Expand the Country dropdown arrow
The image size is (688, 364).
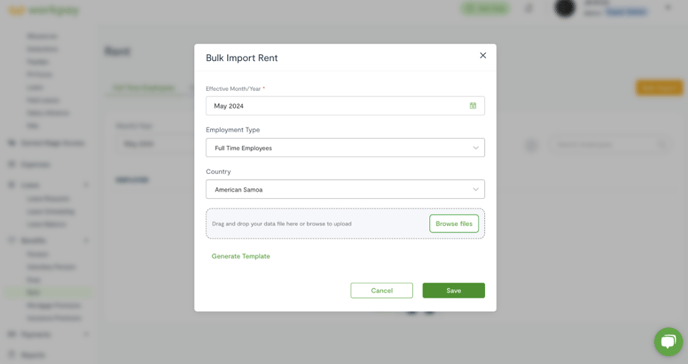(x=475, y=189)
